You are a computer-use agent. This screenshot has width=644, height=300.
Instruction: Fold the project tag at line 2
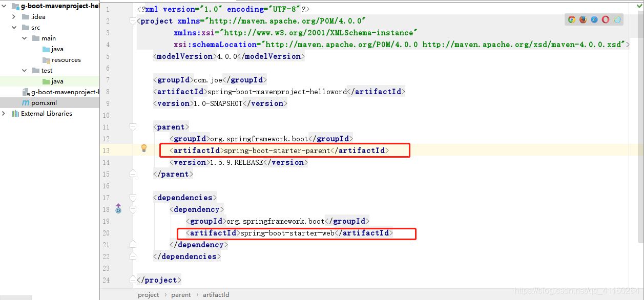point(133,22)
